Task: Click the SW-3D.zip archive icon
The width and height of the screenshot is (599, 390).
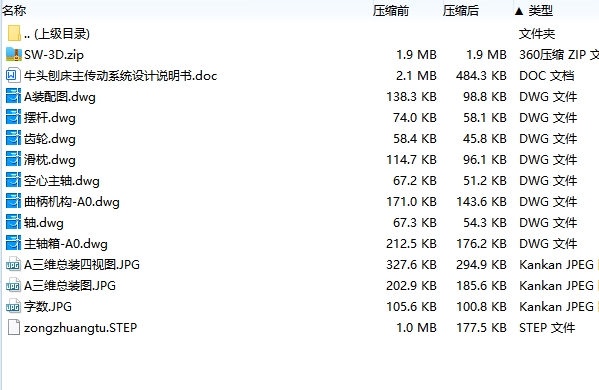Action: pyautogui.click(x=14, y=55)
